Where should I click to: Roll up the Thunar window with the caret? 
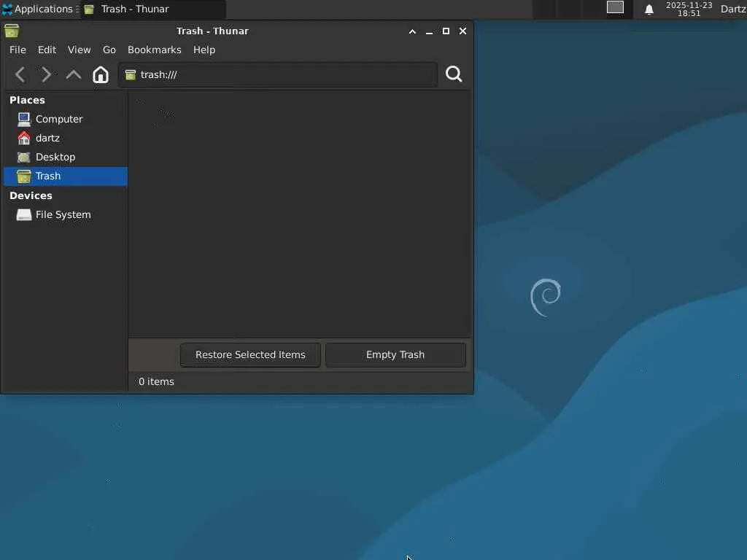[413, 31]
